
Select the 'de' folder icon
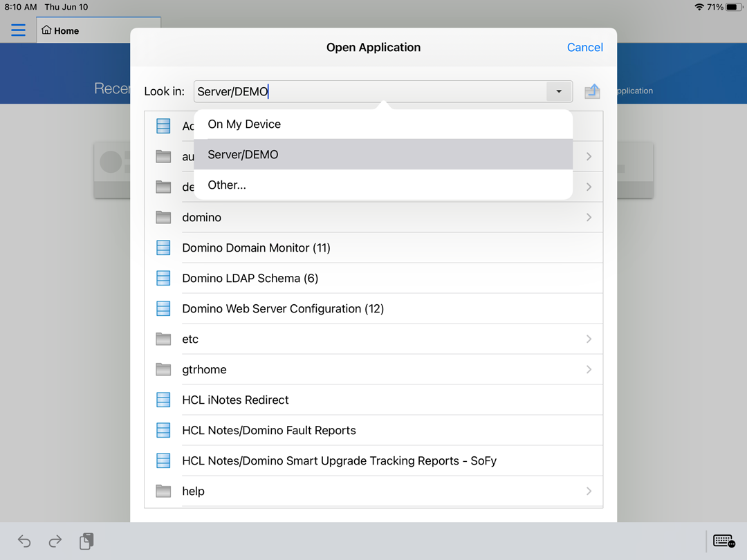tap(163, 187)
